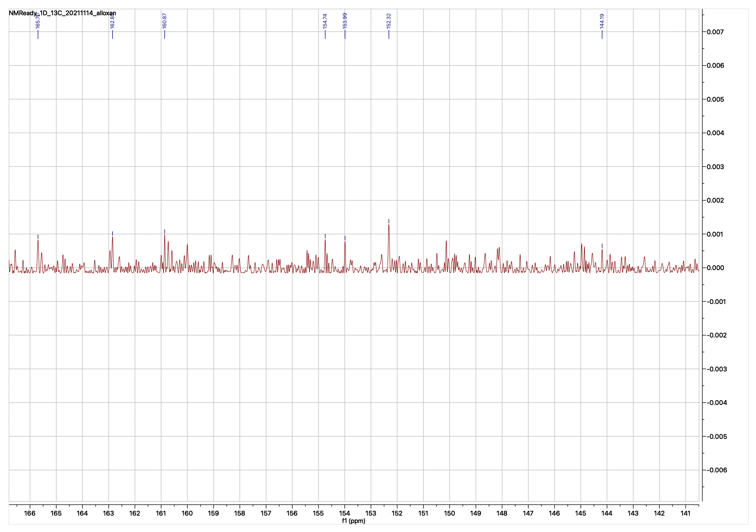Select the 165.70 peak label at left
Image resolution: width=756 pixels, height=532 pixels.
point(38,21)
